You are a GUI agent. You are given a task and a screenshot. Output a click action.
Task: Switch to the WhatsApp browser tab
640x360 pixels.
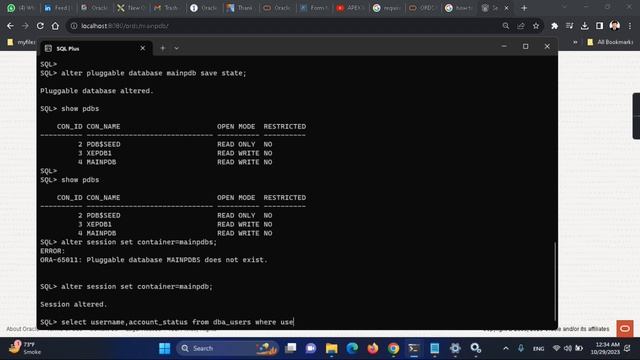21,8
